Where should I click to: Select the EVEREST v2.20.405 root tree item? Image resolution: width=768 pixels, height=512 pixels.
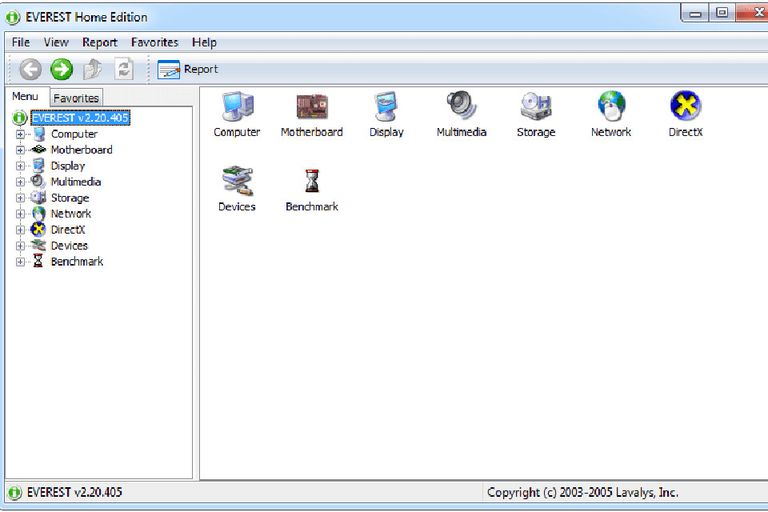click(80, 118)
